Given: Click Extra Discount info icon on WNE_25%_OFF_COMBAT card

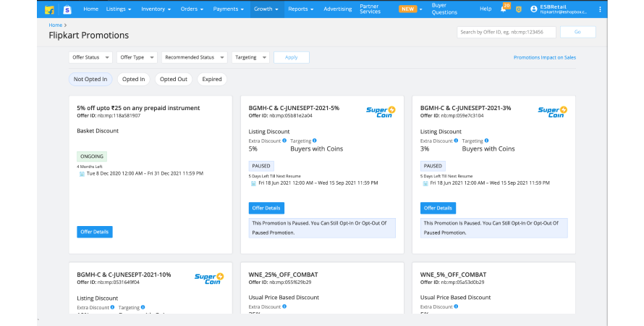Looking at the screenshot, I should pos(284,306).
